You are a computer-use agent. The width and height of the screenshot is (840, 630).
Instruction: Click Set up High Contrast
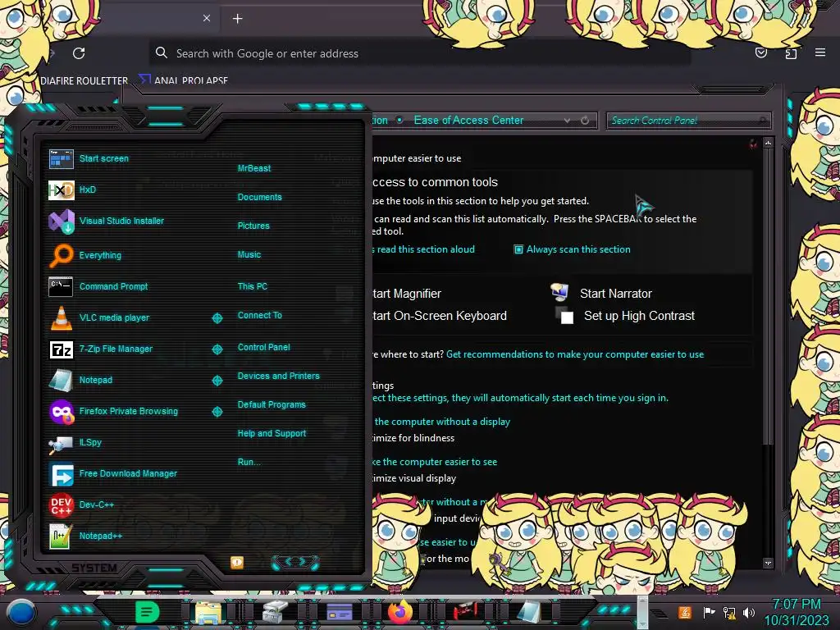click(639, 316)
